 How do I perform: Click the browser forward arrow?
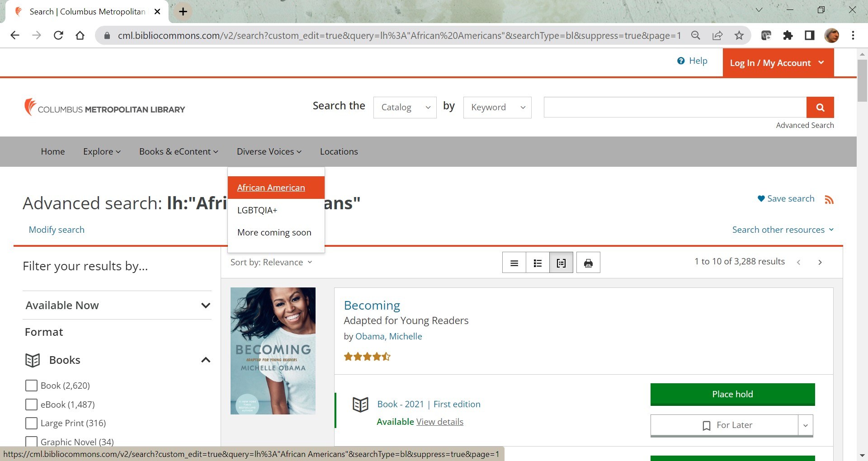(37, 35)
